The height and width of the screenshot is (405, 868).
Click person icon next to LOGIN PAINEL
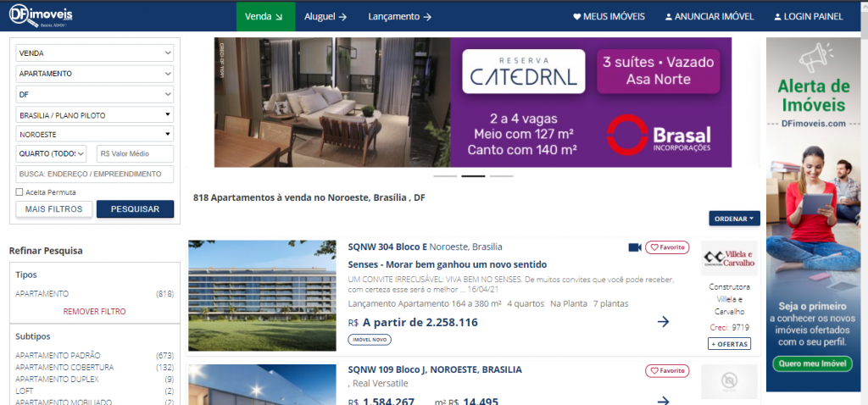coord(778,17)
